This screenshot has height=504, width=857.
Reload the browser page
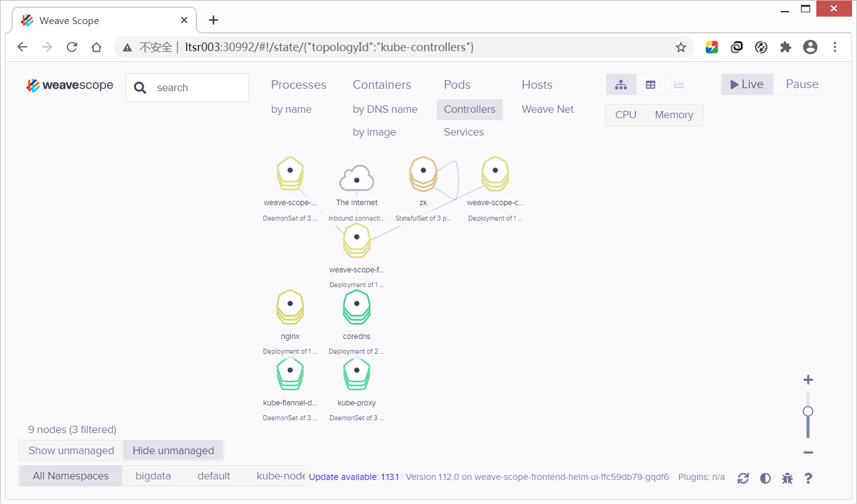tap(72, 47)
